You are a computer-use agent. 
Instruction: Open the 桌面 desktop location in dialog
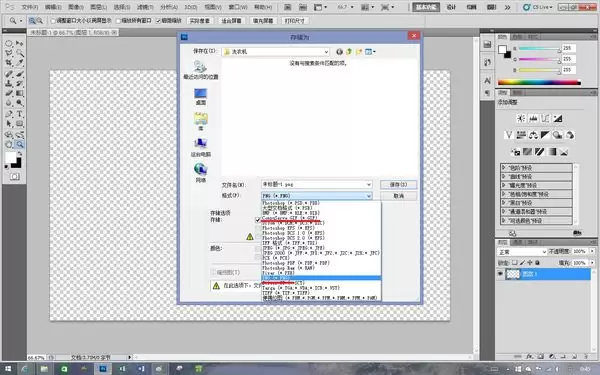coord(201,97)
